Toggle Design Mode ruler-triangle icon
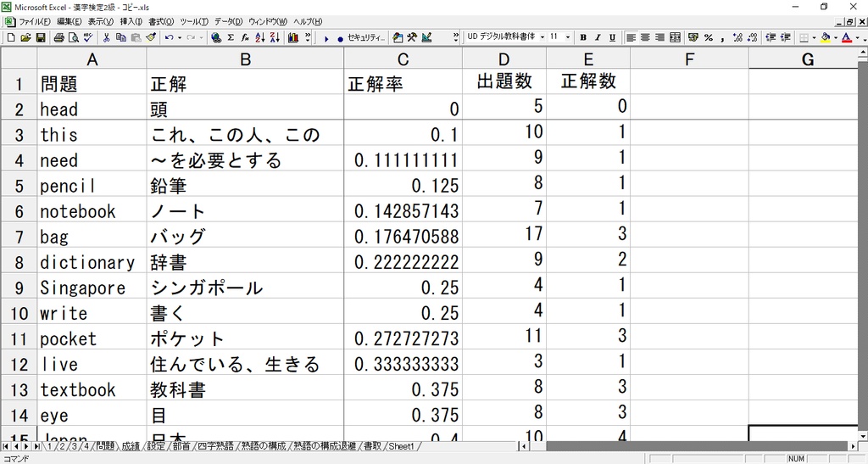Screen dimensions: 868x464 click(x=426, y=37)
